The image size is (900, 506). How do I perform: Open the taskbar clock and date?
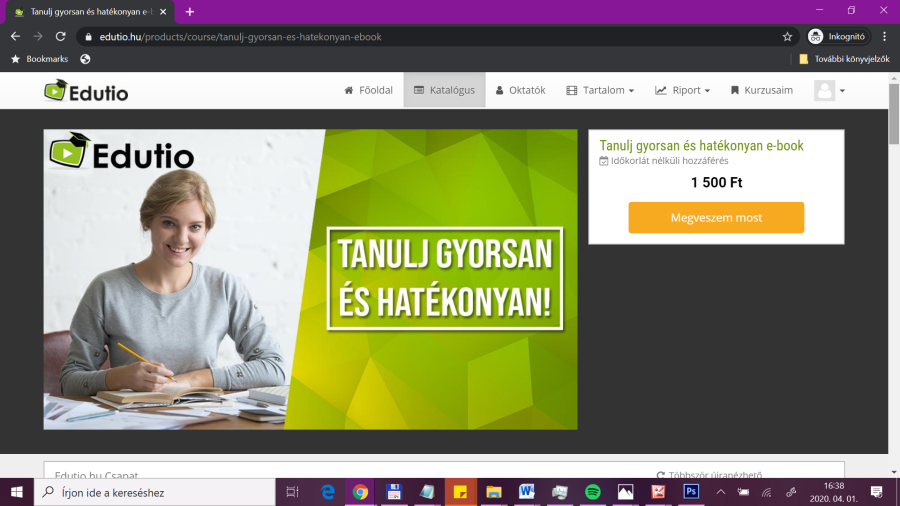point(833,492)
